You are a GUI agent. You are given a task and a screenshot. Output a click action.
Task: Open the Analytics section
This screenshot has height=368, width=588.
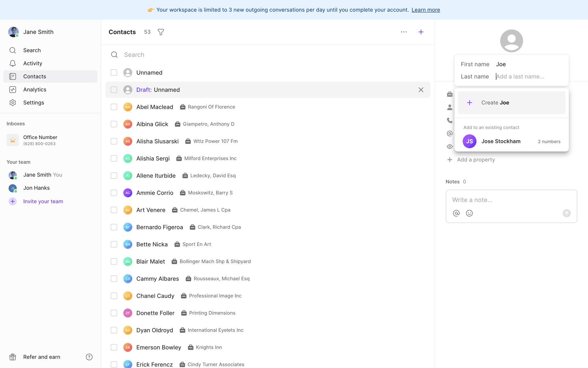(x=50, y=90)
